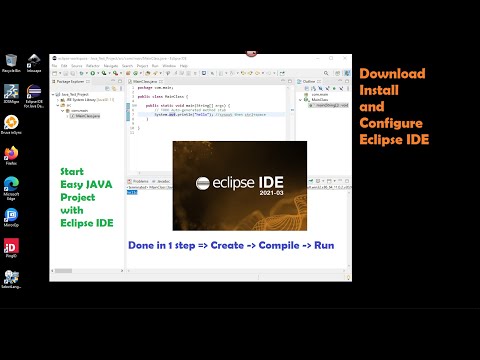Maximize the Package Explorer view
This screenshot has width=480, height=360.
click(120, 81)
